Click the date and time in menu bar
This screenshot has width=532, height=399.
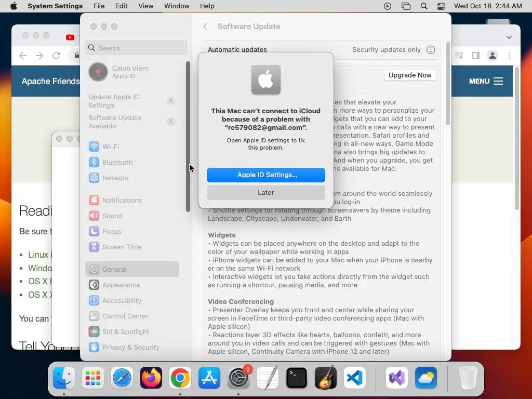coord(487,6)
